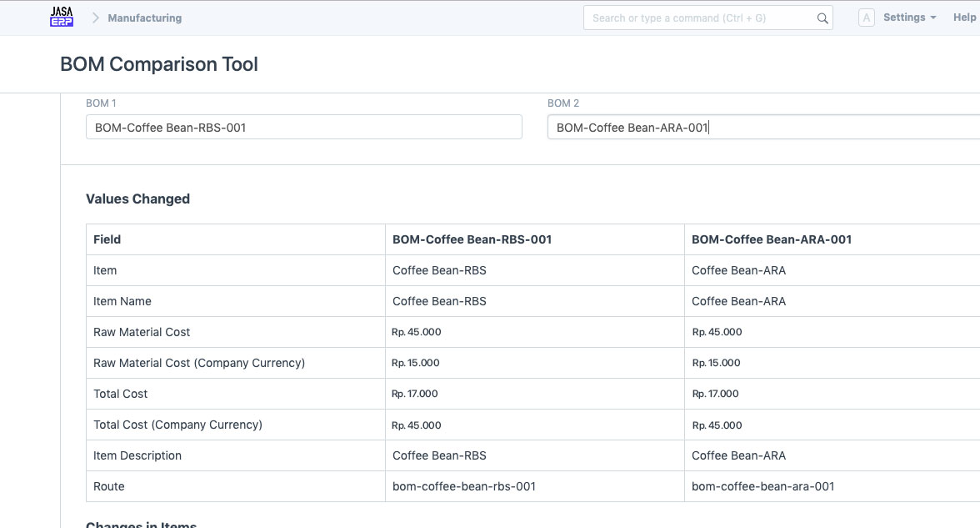Click the Values Changed section heading
This screenshot has height=528, width=980.
pyautogui.click(x=137, y=199)
